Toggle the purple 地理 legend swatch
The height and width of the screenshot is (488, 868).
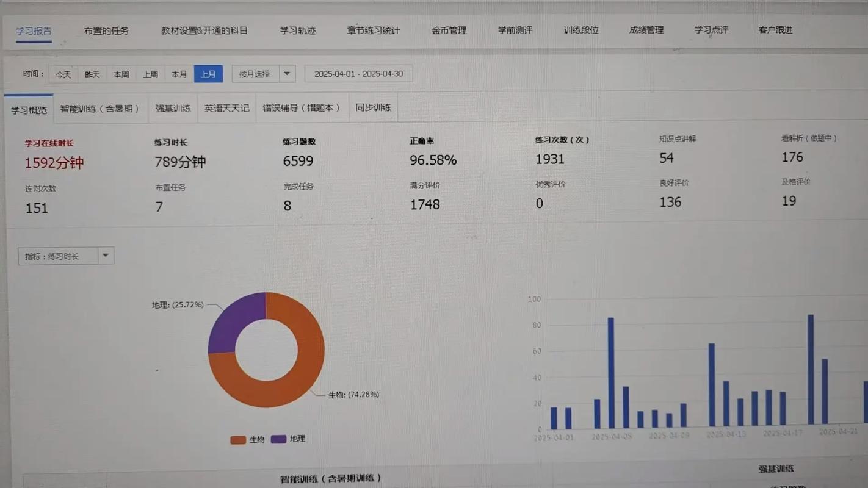[278, 439]
